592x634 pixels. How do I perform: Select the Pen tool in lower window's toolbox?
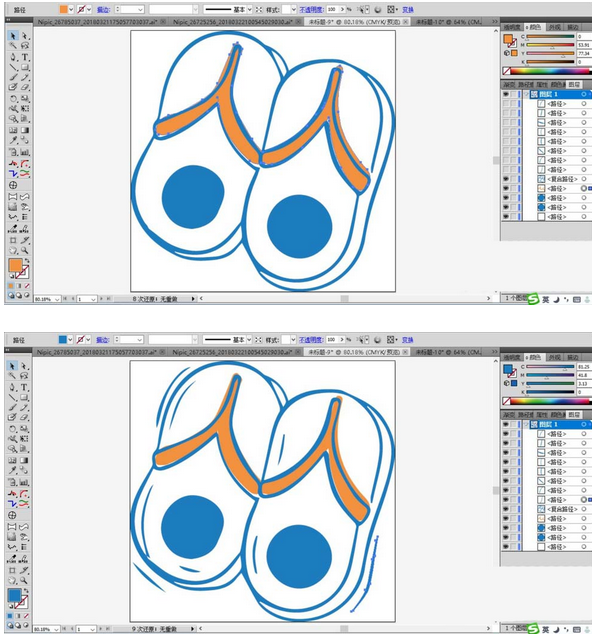[13, 387]
